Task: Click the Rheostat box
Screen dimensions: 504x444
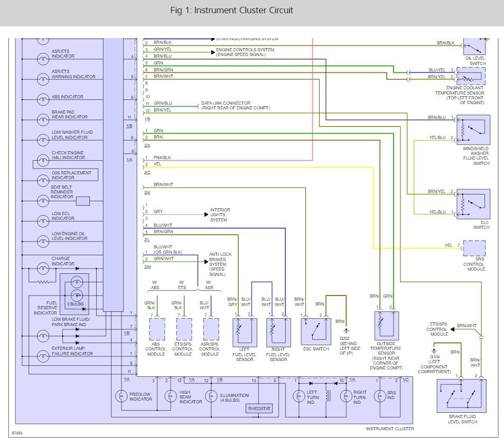Action: click(259, 409)
